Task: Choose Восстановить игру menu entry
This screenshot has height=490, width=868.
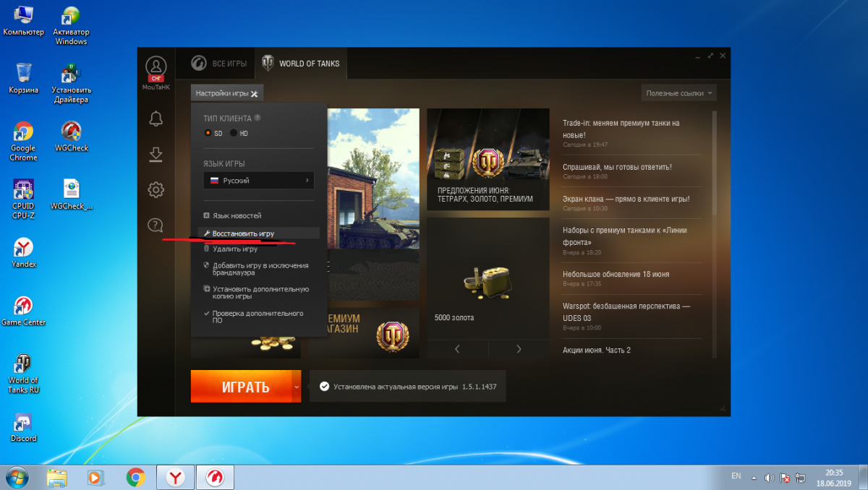Action: 258,233
